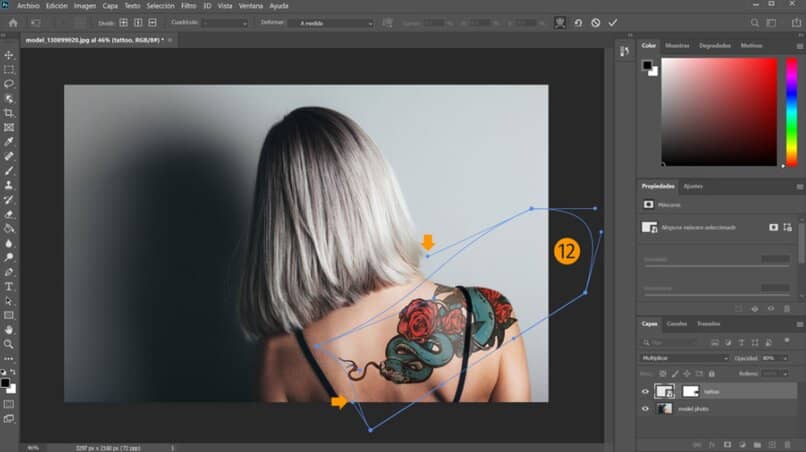This screenshot has height=452, width=806.
Task: Select the Move tool
Action: (9, 55)
